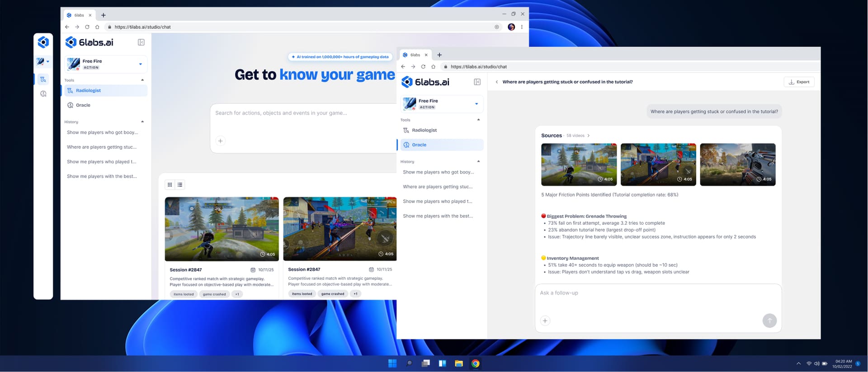Click the plus attach icon in the Radiologist search box
The image size is (868, 372).
[220, 141]
